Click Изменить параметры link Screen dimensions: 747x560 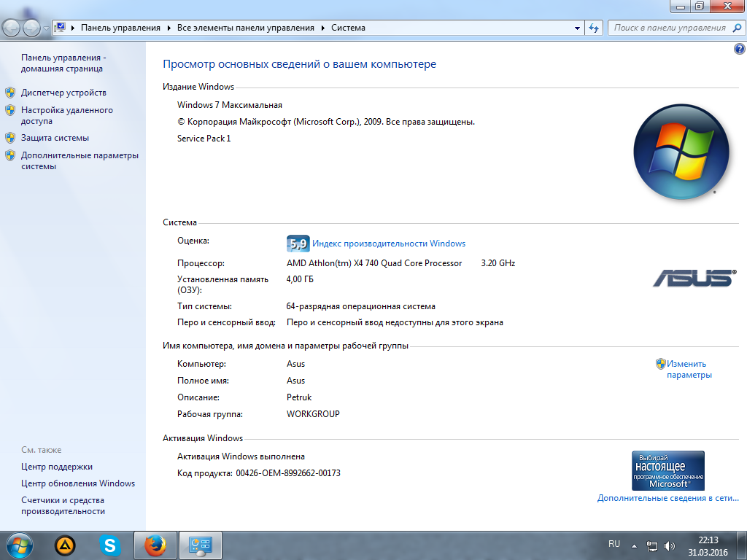coord(689,369)
